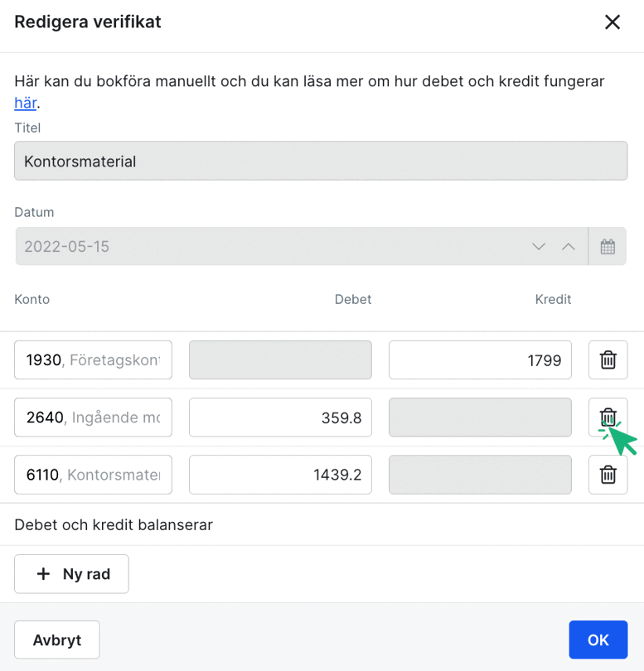Confirm with the OK button
This screenshot has width=644, height=671.
tap(598, 640)
